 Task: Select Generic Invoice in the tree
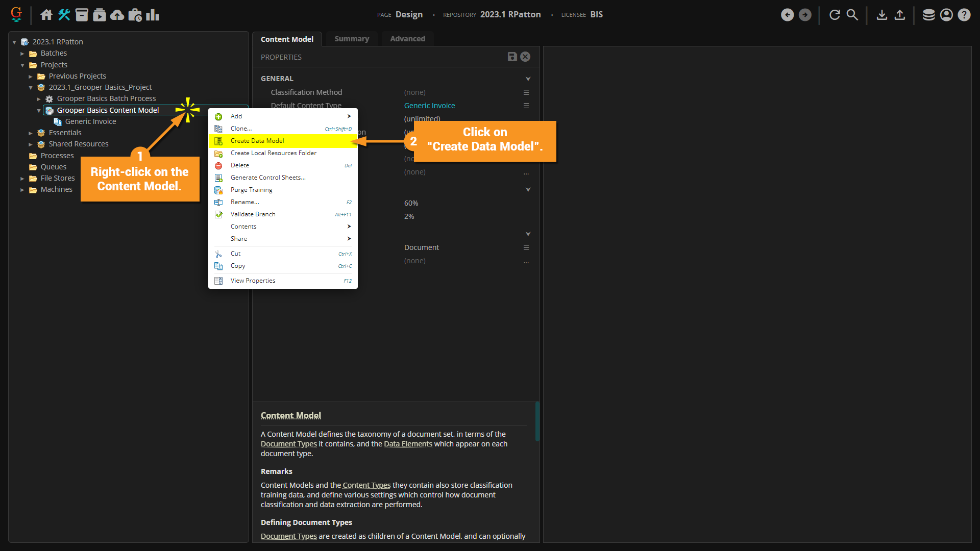[x=90, y=121]
